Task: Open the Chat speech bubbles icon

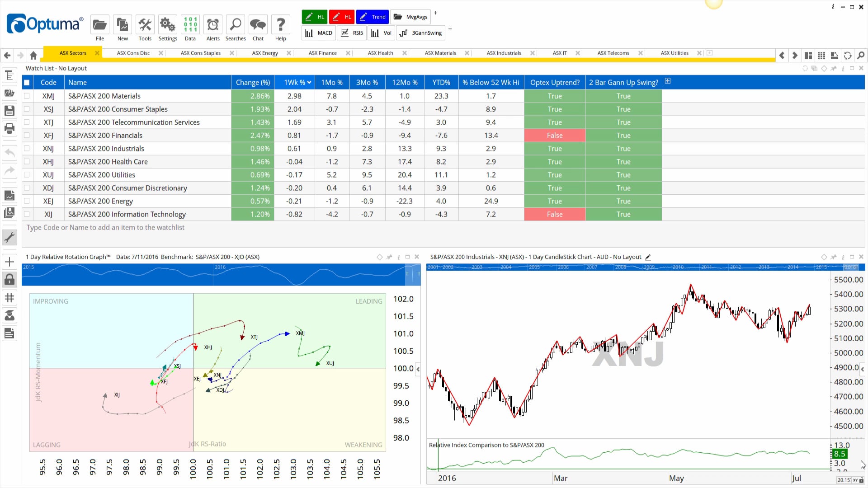Action: pyautogui.click(x=258, y=24)
